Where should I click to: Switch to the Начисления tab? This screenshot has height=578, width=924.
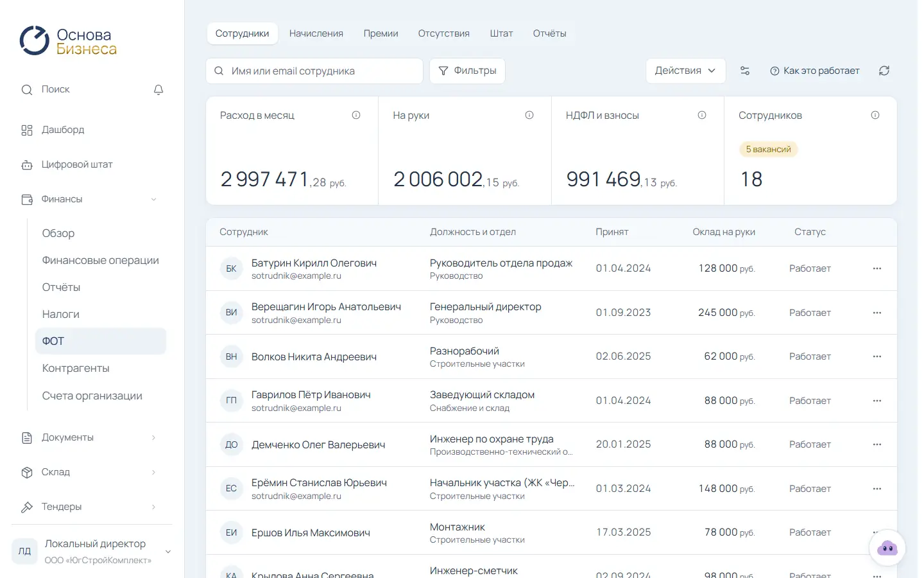(316, 33)
